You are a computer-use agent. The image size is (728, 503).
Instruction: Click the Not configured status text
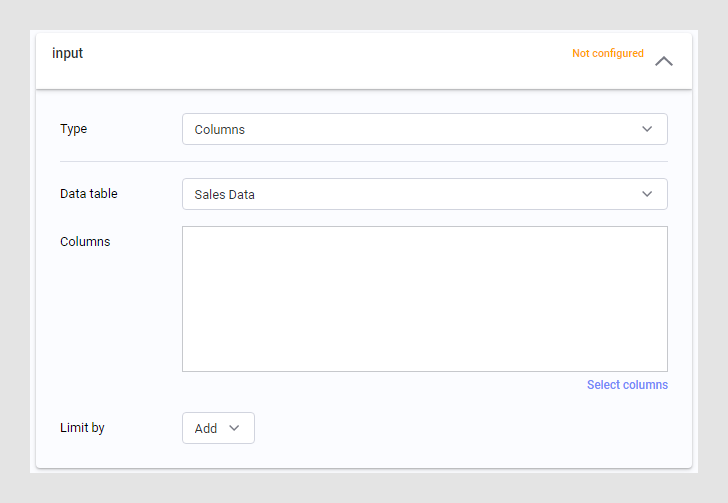click(607, 54)
